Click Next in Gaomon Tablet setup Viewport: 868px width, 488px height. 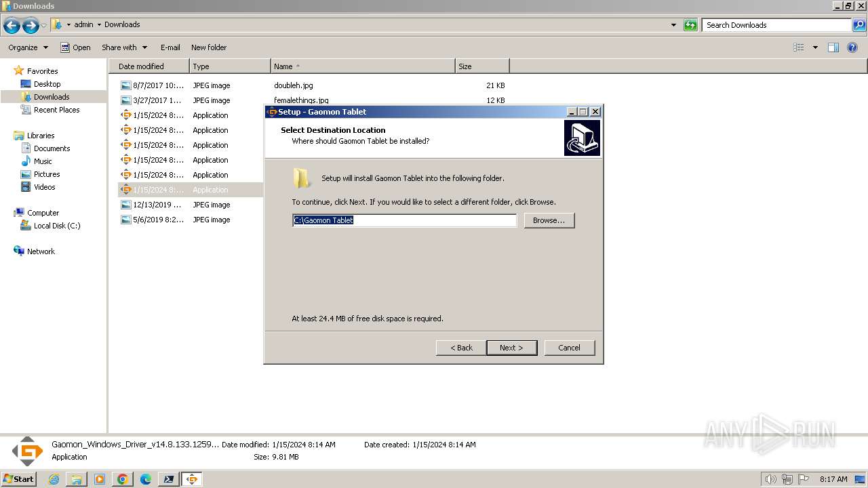[512, 348]
